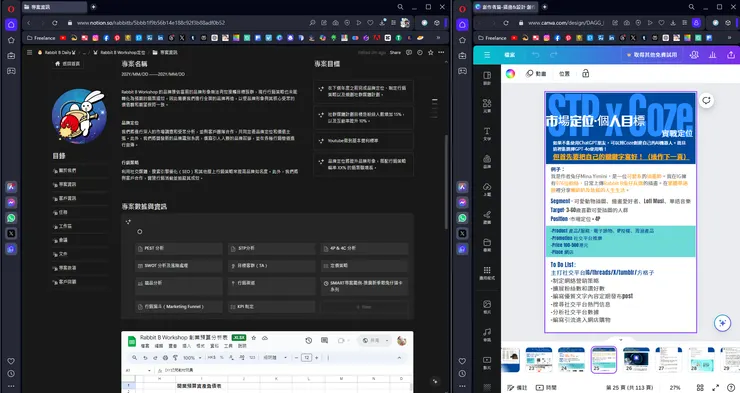The width and height of the screenshot is (740, 393).
Task: Show more bookmarks chevron in left browser
Action: pyautogui.click(x=438, y=38)
